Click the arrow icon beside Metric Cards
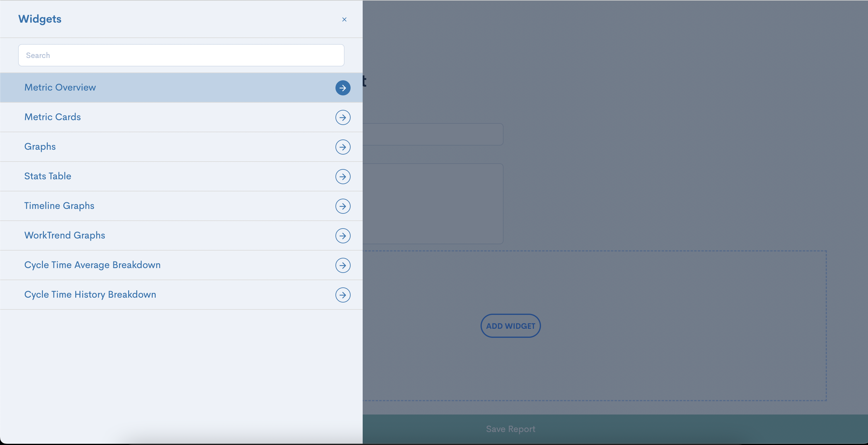 [343, 117]
